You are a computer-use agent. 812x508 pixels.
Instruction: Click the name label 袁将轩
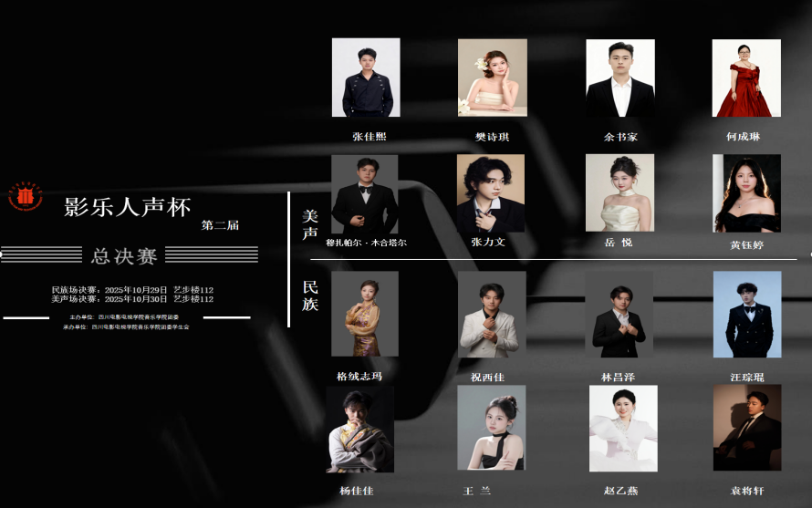point(746,491)
